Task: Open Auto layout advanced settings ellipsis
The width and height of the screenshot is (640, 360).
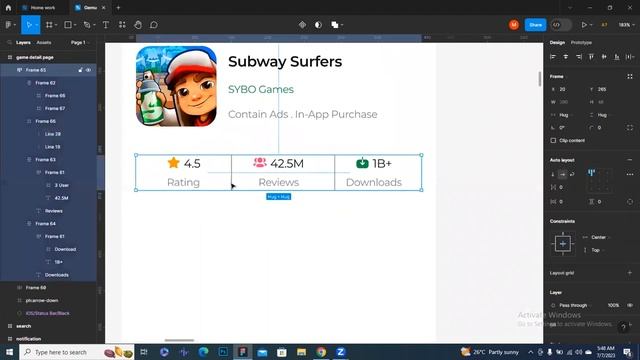Action: (630, 174)
